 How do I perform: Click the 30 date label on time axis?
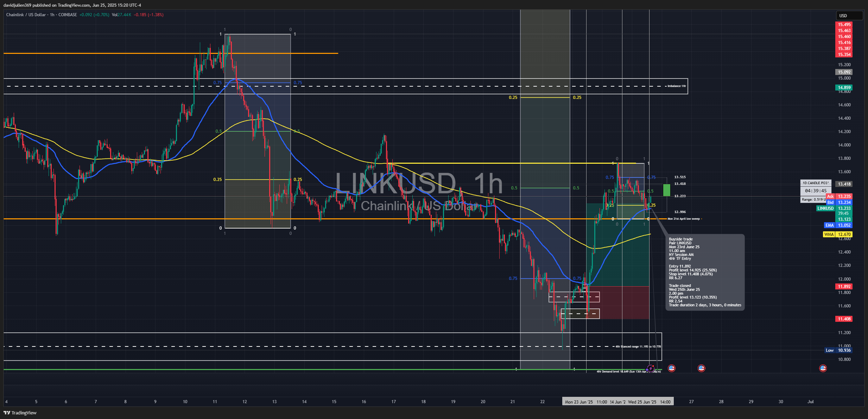pos(781,401)
